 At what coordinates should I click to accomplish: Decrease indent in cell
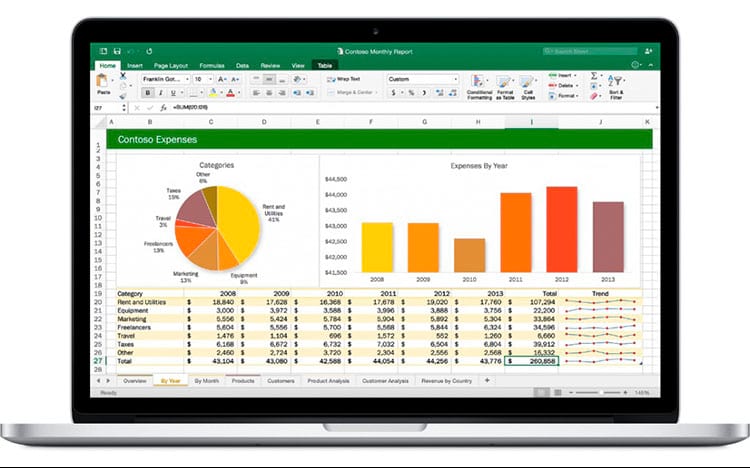pyautogui.click(x=297, y=93)
